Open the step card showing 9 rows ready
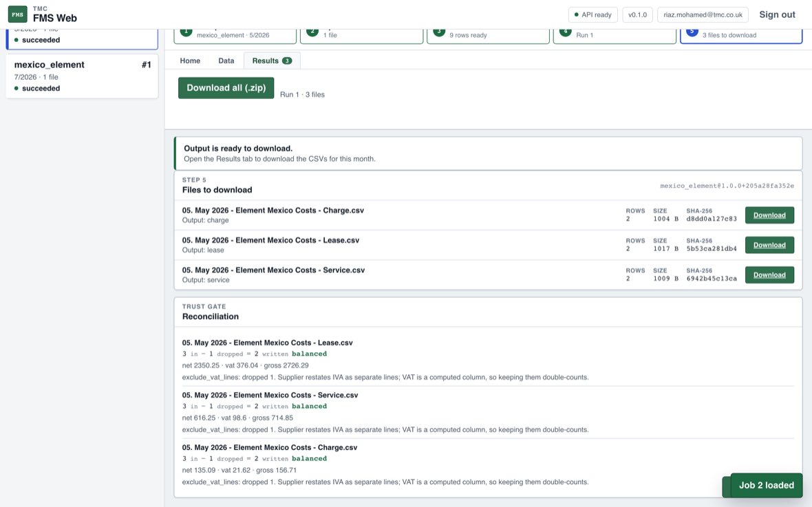The height and width of the screenshot is (507, 812). (x=488, y=35)
